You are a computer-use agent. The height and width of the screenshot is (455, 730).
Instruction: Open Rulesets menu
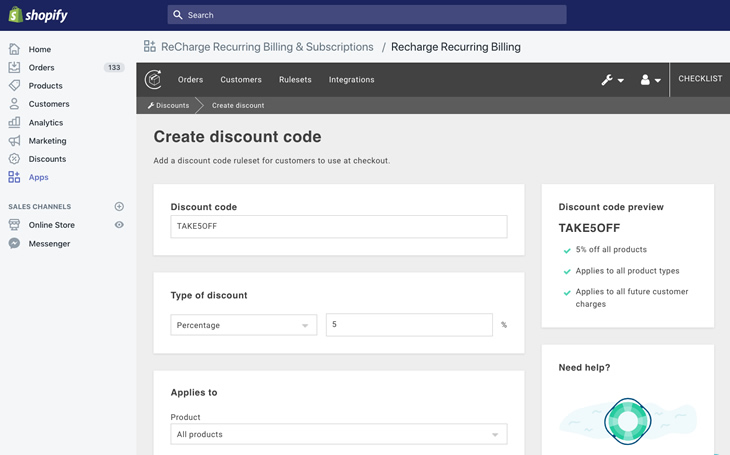click(x=295, y=80)
